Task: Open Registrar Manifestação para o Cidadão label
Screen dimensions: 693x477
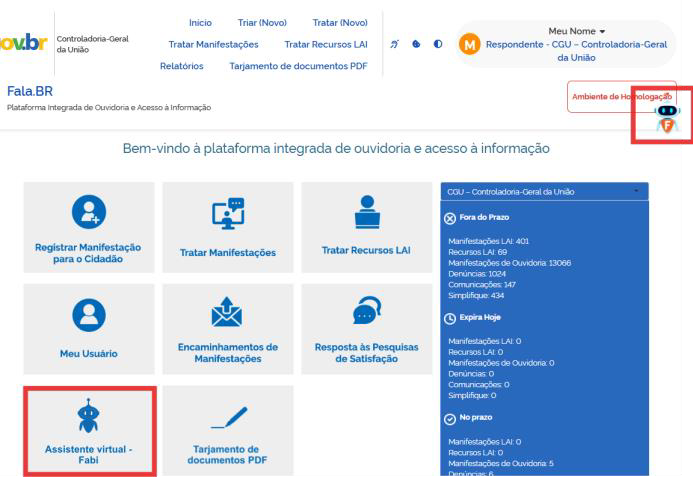Action: [88, 253]
